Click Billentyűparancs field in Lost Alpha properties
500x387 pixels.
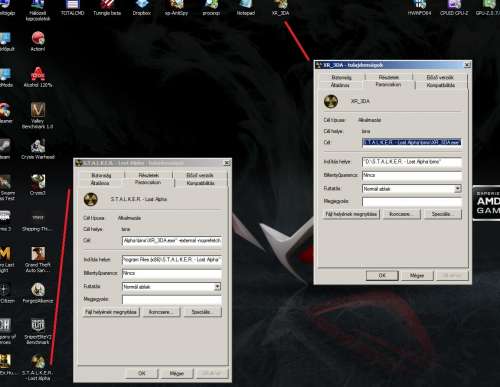pyautogui.click(x=172, y=273)
